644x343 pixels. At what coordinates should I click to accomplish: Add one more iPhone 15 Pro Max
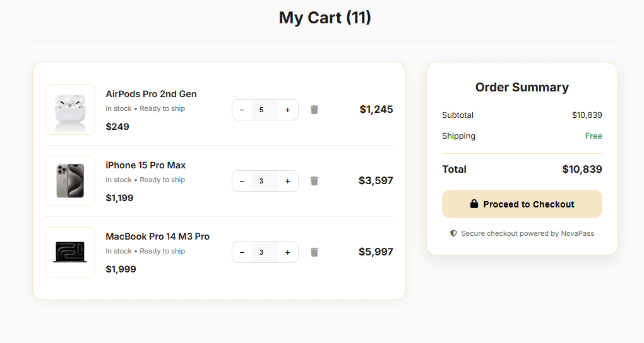click(287, 181)
